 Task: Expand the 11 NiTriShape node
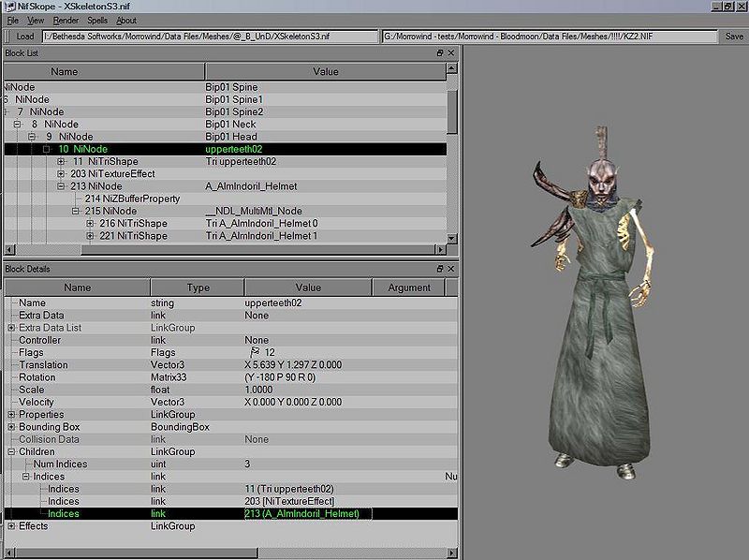(61, 161)
